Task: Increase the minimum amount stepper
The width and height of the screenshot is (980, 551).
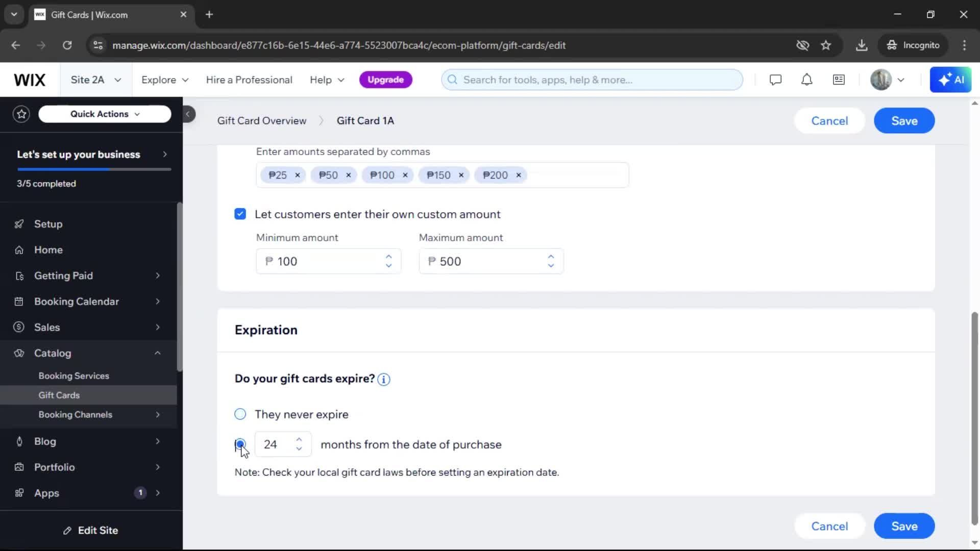Action: pos(389,257)
